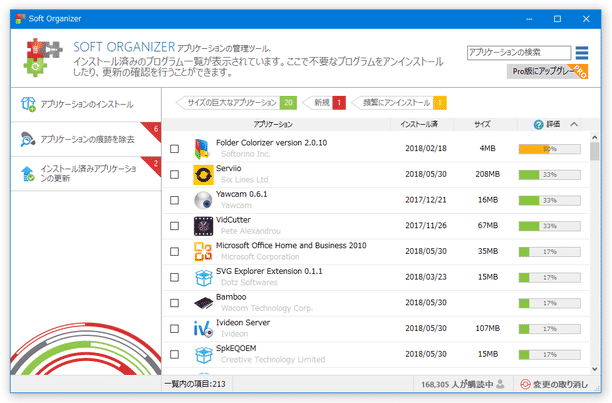Viewport: 612px width, 403px height.
Task: Click the Yawcam webcam icon
Action: click(x=203, y=200)
